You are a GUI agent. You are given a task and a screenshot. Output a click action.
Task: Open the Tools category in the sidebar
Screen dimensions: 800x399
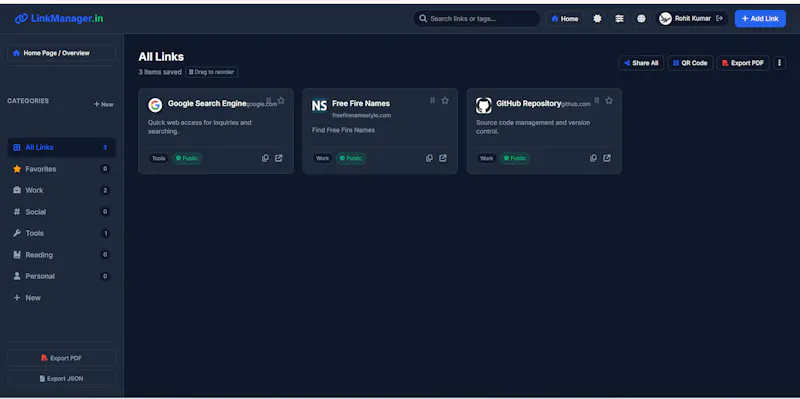(x=61, y=233)
